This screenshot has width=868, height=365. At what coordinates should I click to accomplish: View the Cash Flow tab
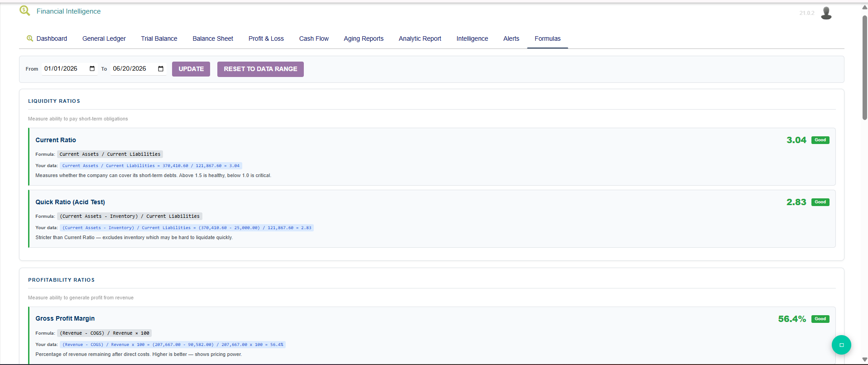click(x=314, y=39)
